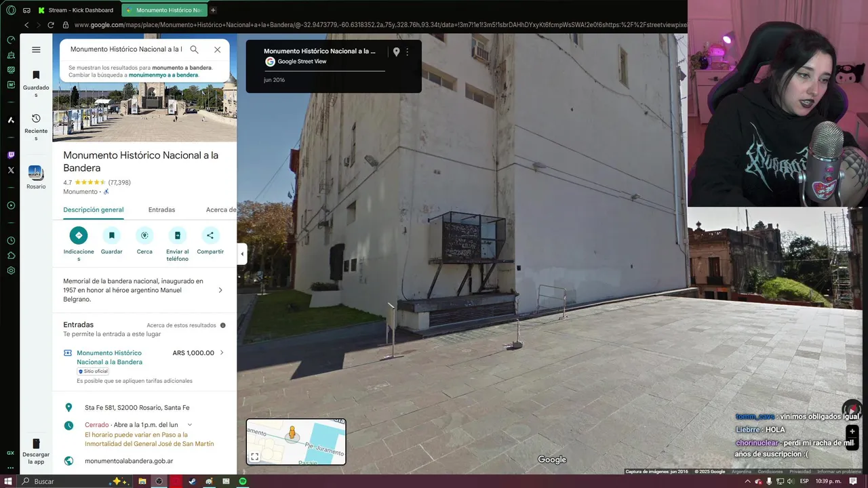Open X (Twitter) in Opera sidebar
Viewport: 868px width, 488px height.
coord(11,170)
